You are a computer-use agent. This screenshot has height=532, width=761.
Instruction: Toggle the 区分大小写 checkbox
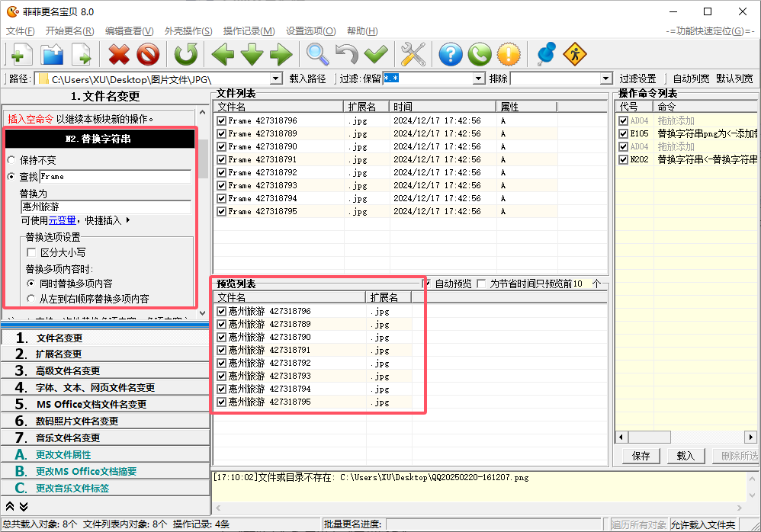coord(32,252)
